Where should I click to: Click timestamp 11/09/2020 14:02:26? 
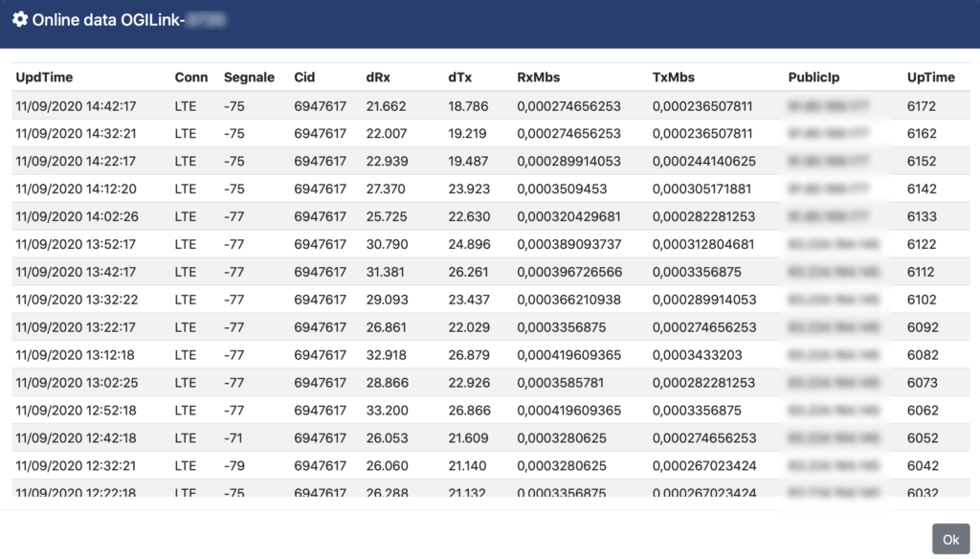coord(77,217)
